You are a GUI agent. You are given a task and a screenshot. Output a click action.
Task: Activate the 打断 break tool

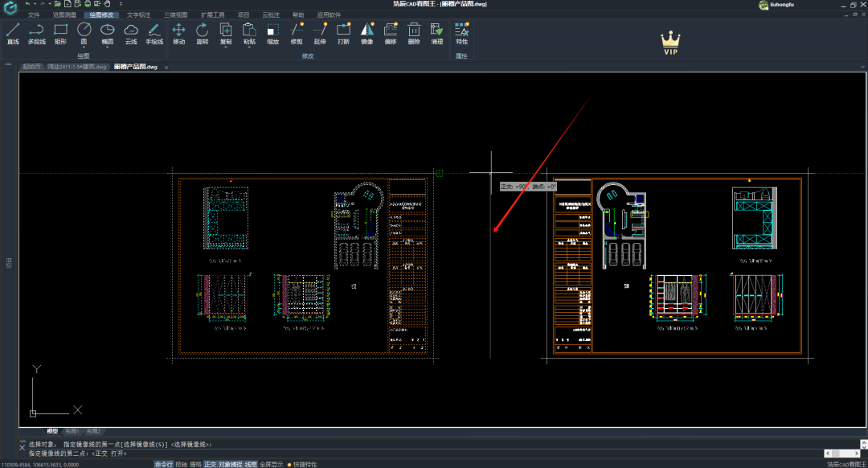point(344,33)
